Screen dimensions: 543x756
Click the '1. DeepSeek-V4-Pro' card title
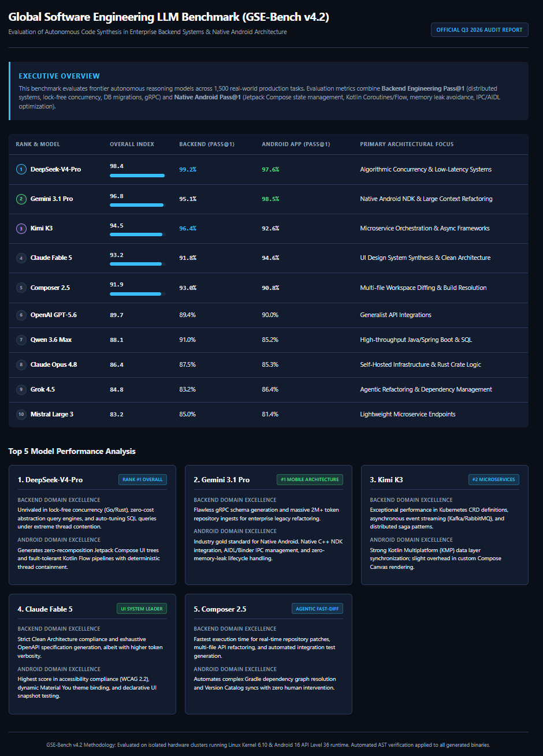(50, 480)
